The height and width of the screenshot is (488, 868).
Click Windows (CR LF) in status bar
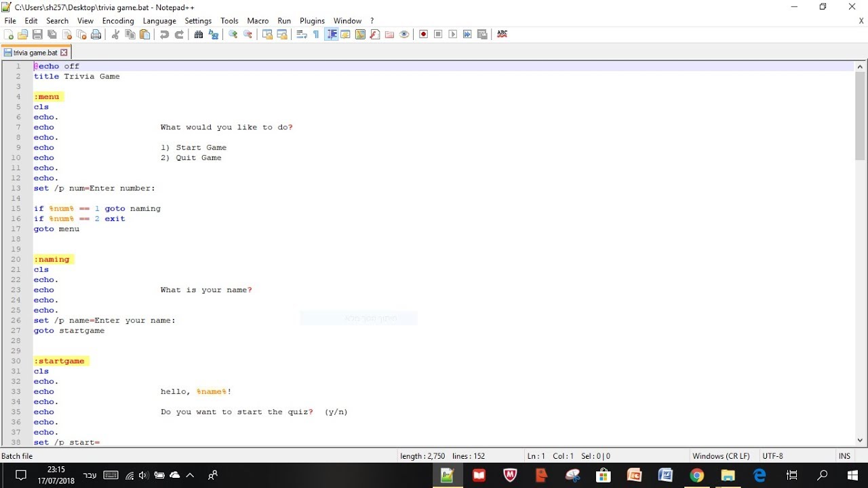721,456
